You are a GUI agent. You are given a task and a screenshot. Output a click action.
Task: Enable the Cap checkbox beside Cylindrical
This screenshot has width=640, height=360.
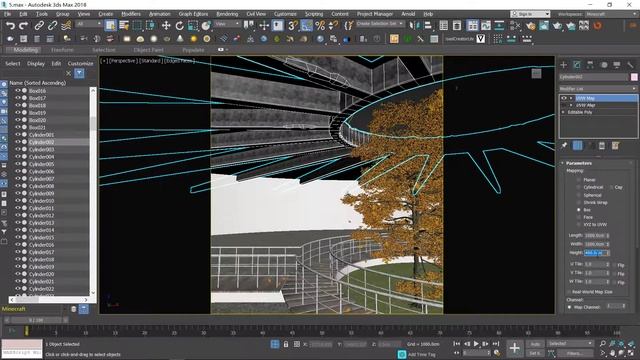click(611, 187)
